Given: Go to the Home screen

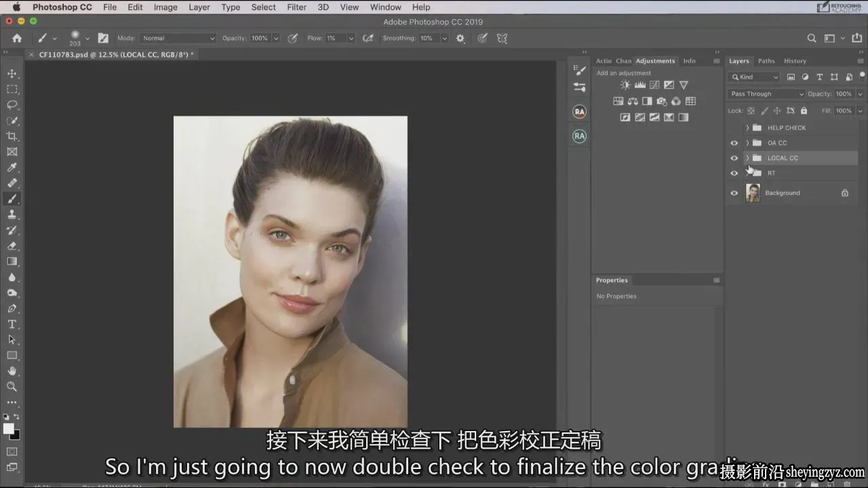Looking at the screenshot, I should (x=17, y=38).
